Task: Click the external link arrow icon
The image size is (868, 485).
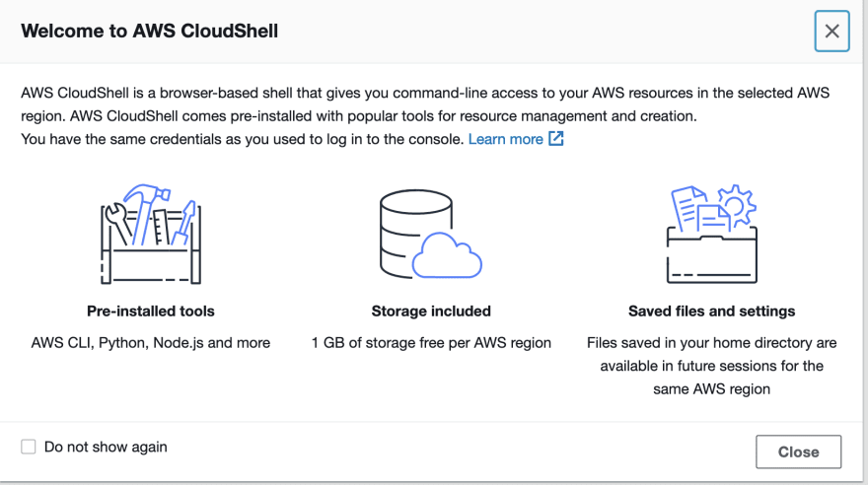Action: click(555, 138)
